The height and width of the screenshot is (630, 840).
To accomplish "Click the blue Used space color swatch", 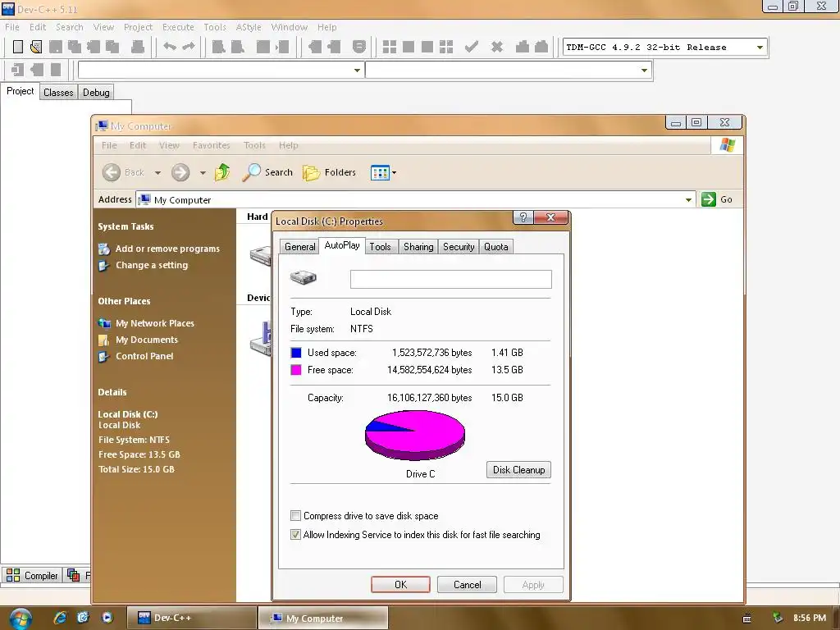I will pyautogui.click(x=295, y=353).
